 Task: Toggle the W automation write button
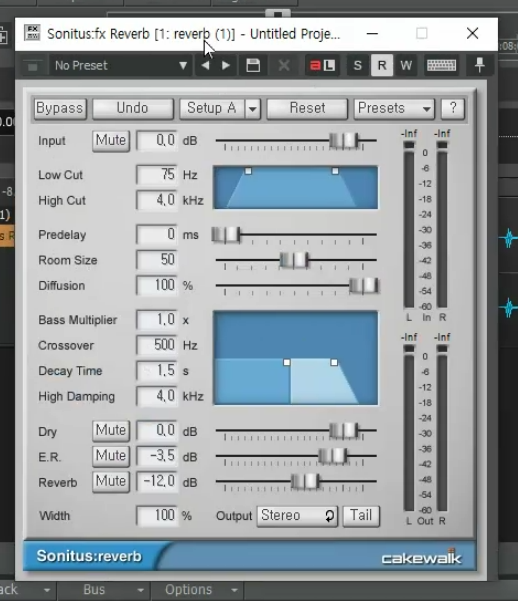tap(406, 66)
